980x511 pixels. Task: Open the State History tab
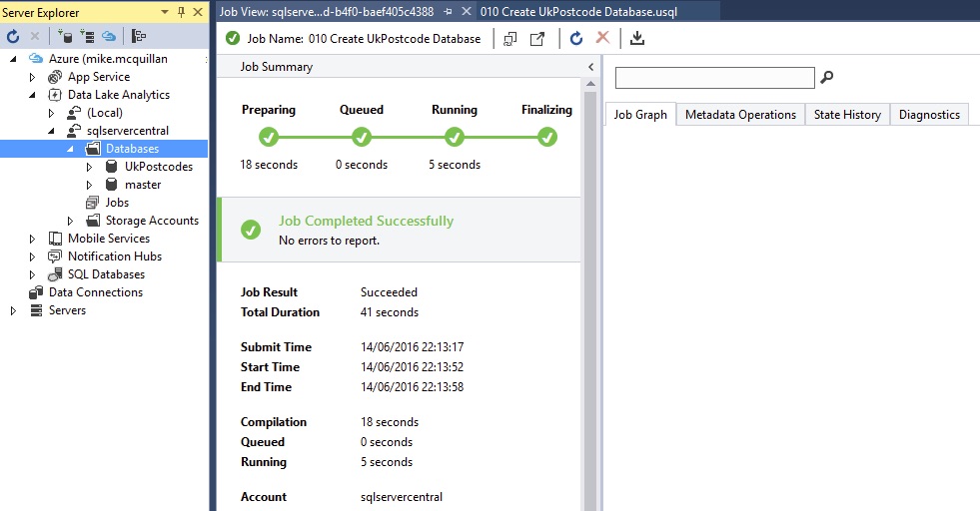pos(847,115)
